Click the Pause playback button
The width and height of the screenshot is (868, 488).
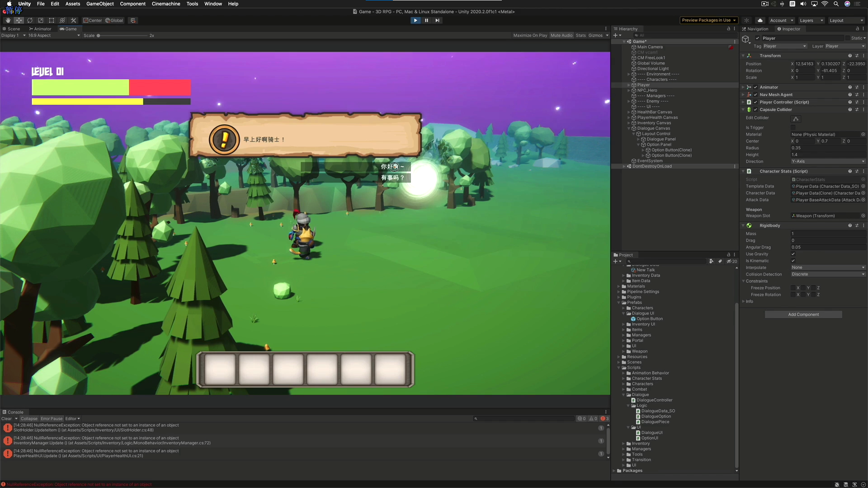(426, 20)
